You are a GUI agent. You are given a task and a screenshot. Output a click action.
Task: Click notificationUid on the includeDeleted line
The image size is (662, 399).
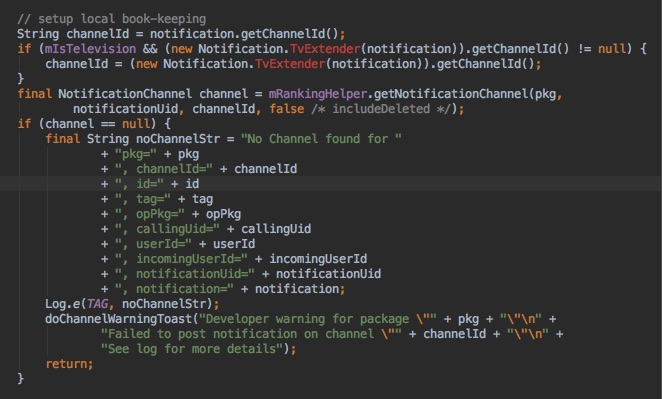click(125, 109)
